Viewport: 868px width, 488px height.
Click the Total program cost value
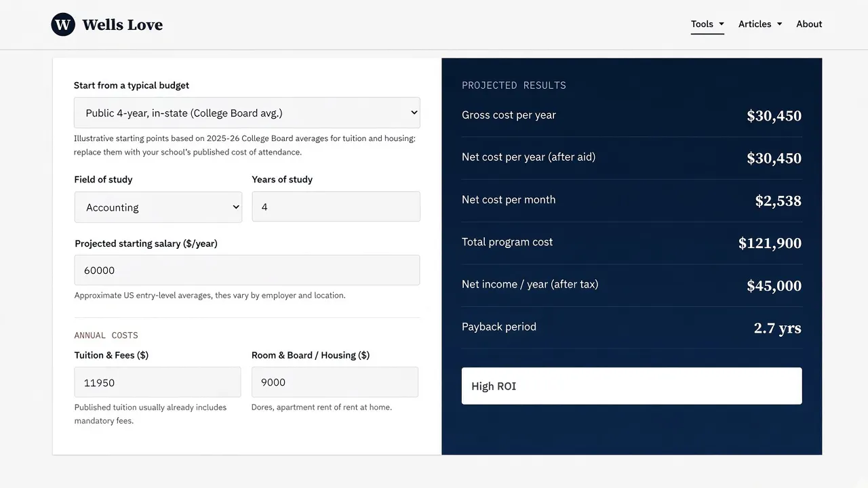click(x=770, y=243)
